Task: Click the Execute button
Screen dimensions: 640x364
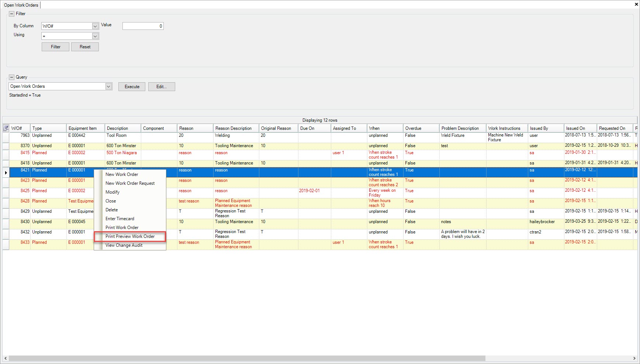Action: coord(132,87)
